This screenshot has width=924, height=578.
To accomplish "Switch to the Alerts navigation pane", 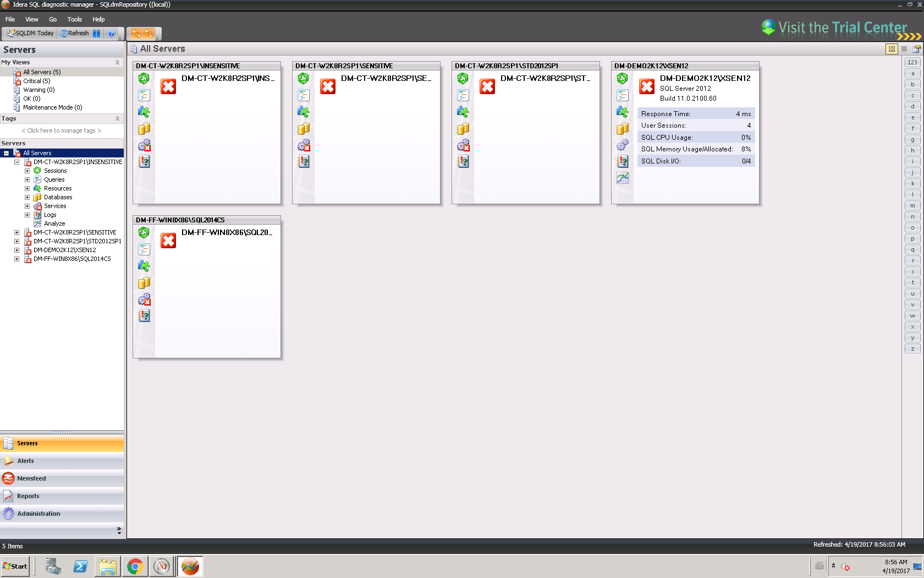I will click(62, 461).
